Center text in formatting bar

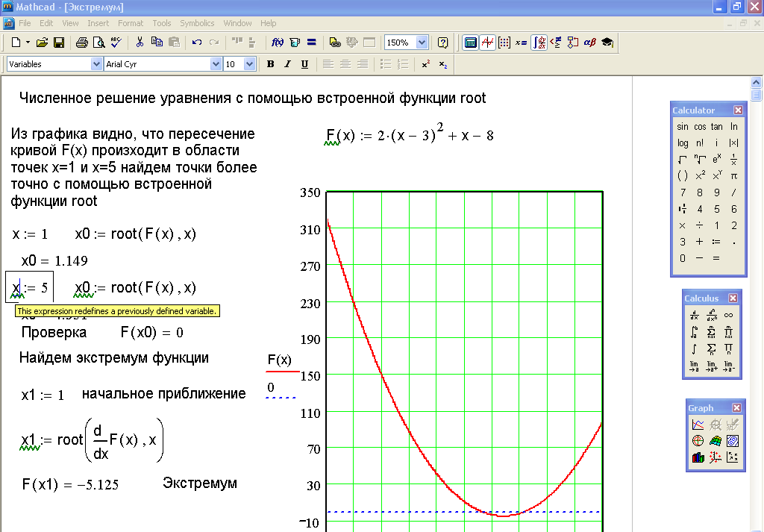[x=345, y=64]
